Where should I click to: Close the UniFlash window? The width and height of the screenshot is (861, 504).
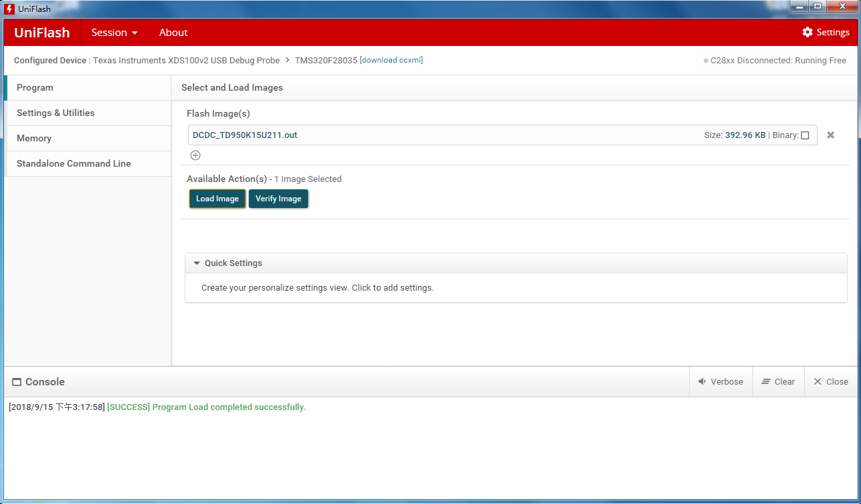[842, 7]
